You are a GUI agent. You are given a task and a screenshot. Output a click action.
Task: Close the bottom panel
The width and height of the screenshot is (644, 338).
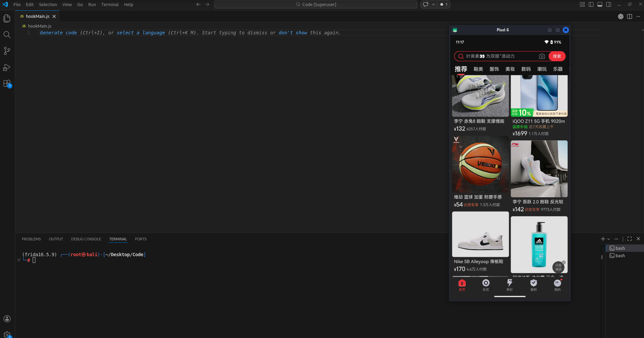click(x=638, y=239)
